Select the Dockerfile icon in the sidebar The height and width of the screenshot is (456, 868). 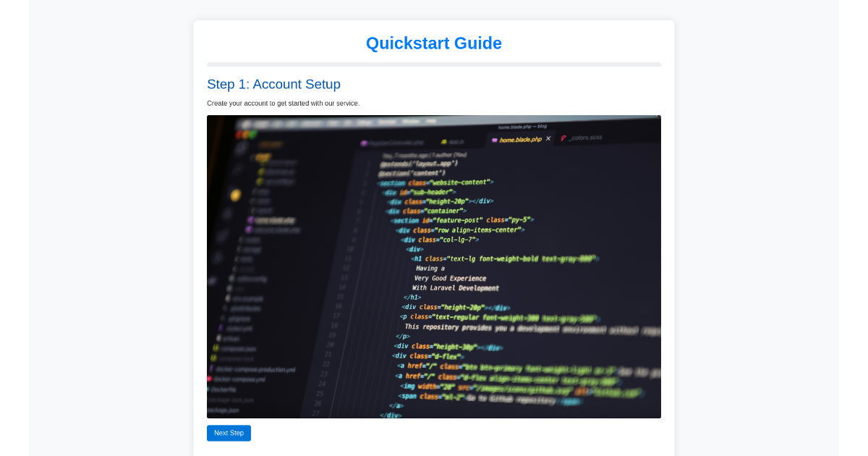coord(209,389)
